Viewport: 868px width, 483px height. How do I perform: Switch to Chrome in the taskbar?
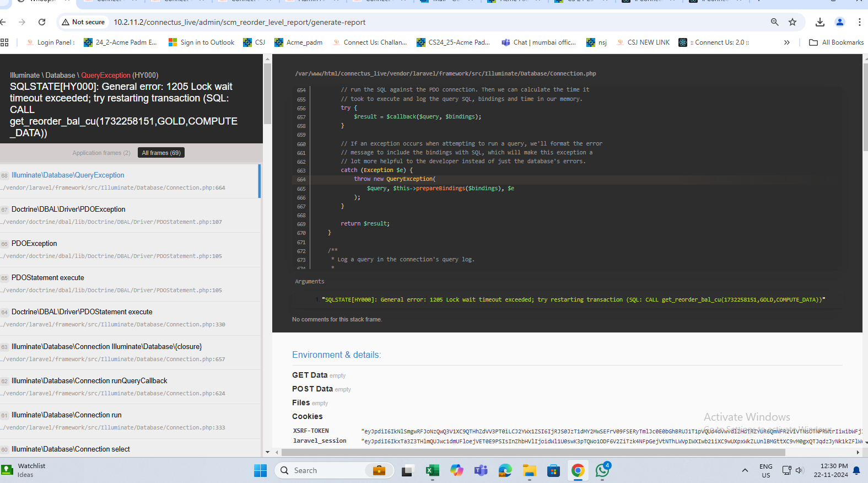click(578, 470)
